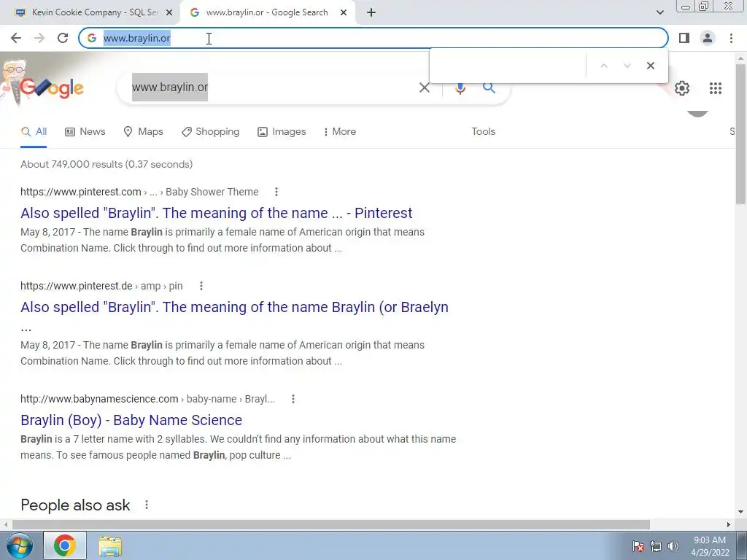The height and width of the screenshot is (560, 747).
Task: Open People also ask options menu
Action: pos(147,505)
